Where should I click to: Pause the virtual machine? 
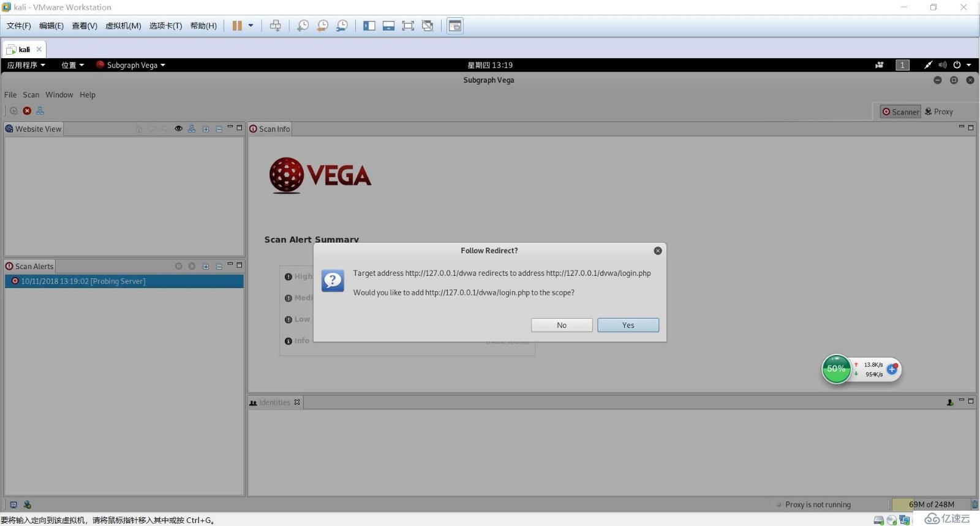[x=237, y=26]
